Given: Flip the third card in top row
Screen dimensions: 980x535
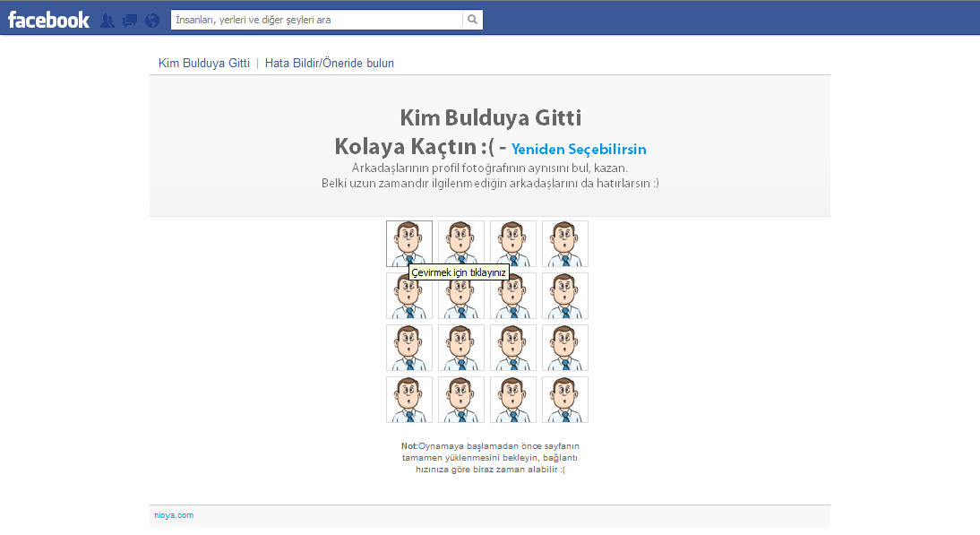Looking at the screenshot, I should point(513,244).
